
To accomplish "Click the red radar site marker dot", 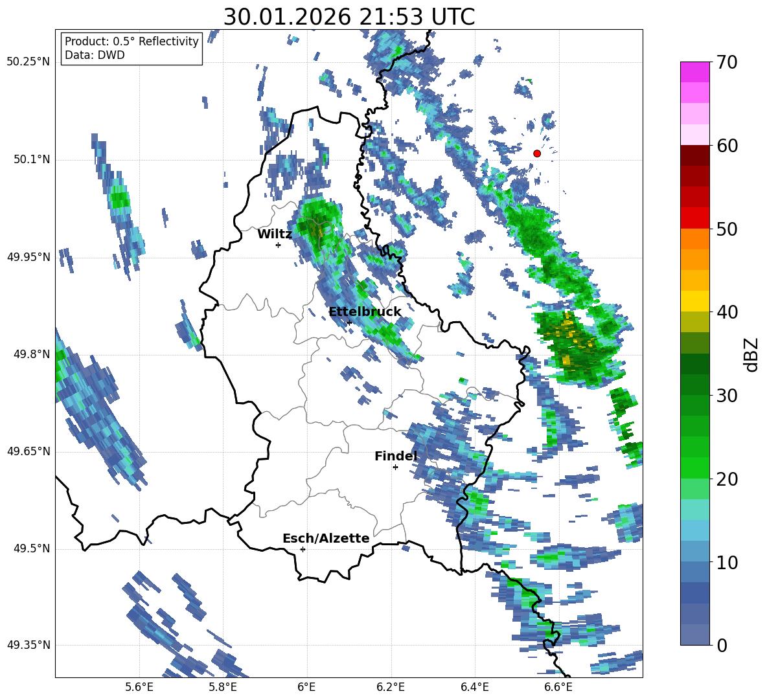I will point(537,153).
